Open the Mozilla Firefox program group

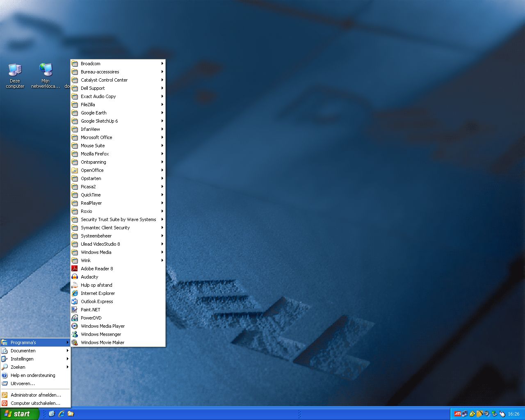coord(118,154)
